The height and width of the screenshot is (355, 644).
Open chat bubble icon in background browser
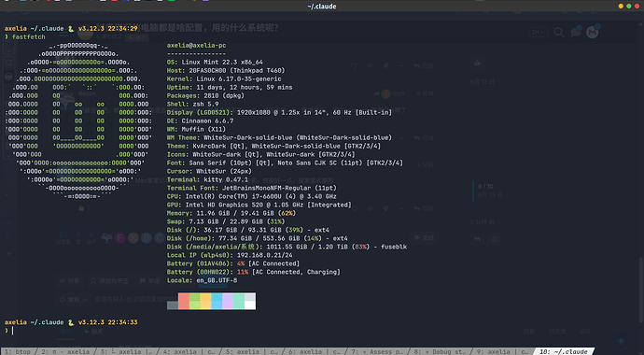pos(576,32)
